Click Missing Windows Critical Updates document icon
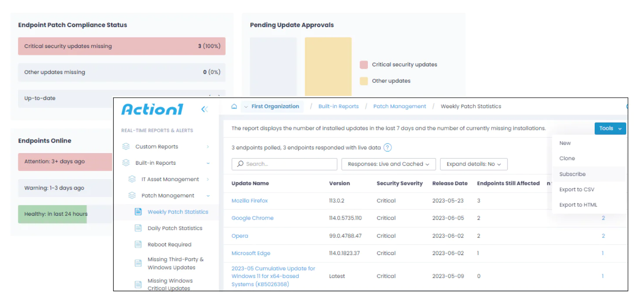Screen dimensions: 644x306 pyautogui.click(x=138, y=285)
